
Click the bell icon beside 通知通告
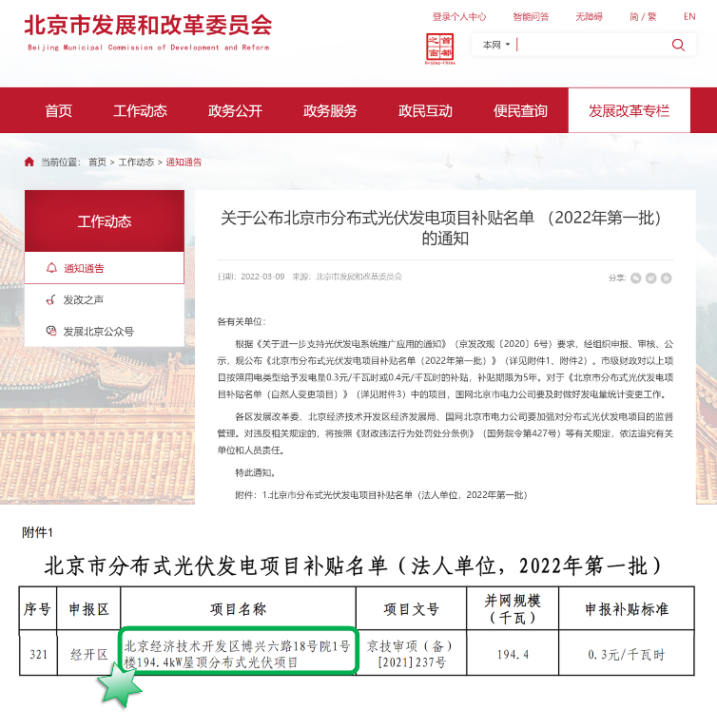coord(51,267)
